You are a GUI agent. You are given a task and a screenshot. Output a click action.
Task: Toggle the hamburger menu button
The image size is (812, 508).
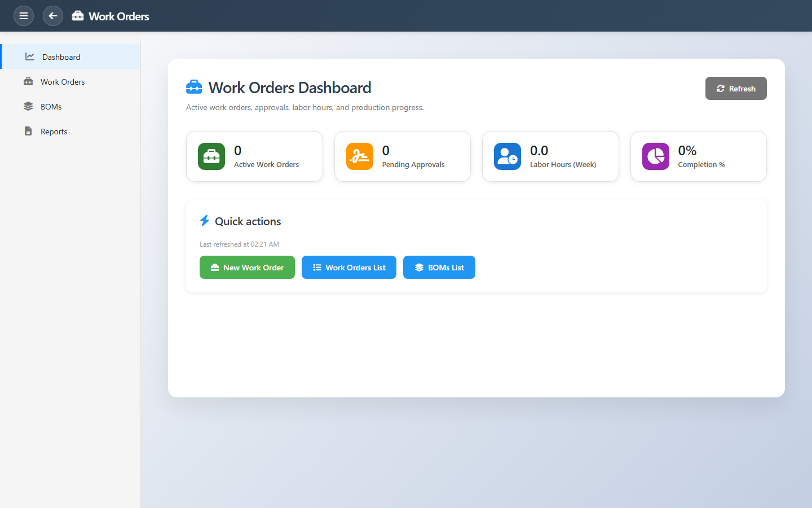pyautogui.click(x=24, y=16)
